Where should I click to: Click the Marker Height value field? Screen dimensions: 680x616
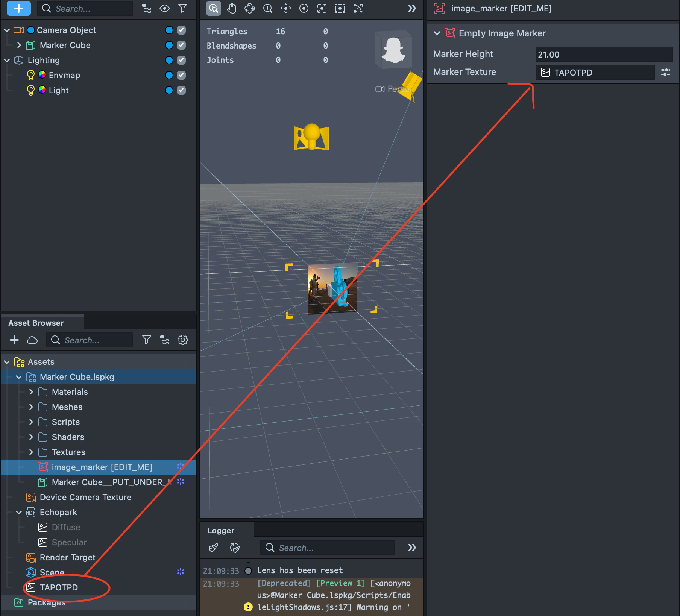[x=604, y=54]
